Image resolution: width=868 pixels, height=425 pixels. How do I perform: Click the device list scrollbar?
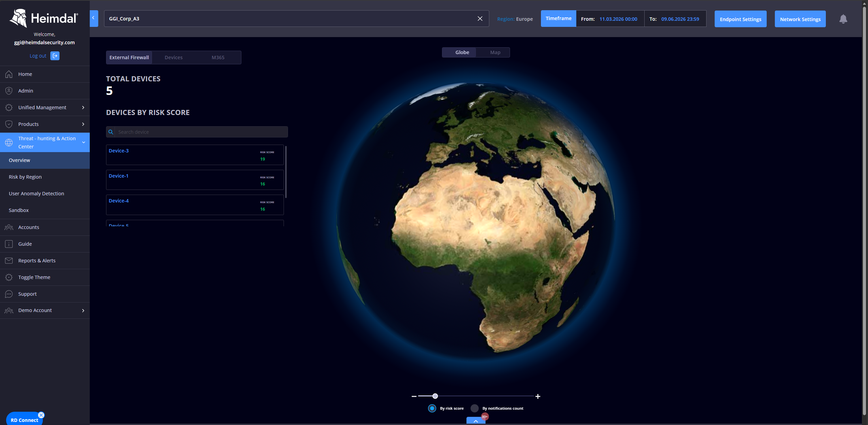point(286,172)
